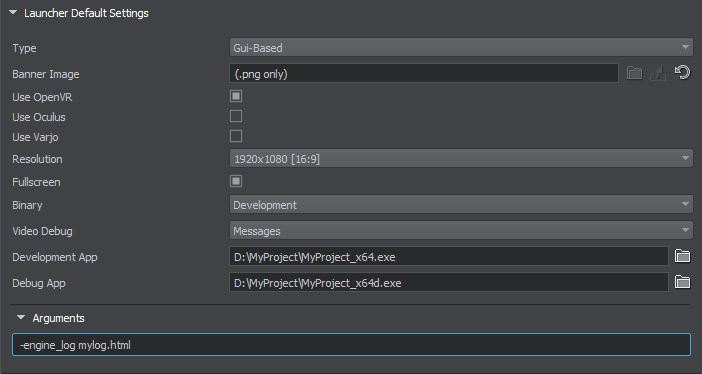Toggle the Use OpenVR checkbox
702x374 pixels.
(236, 96)
